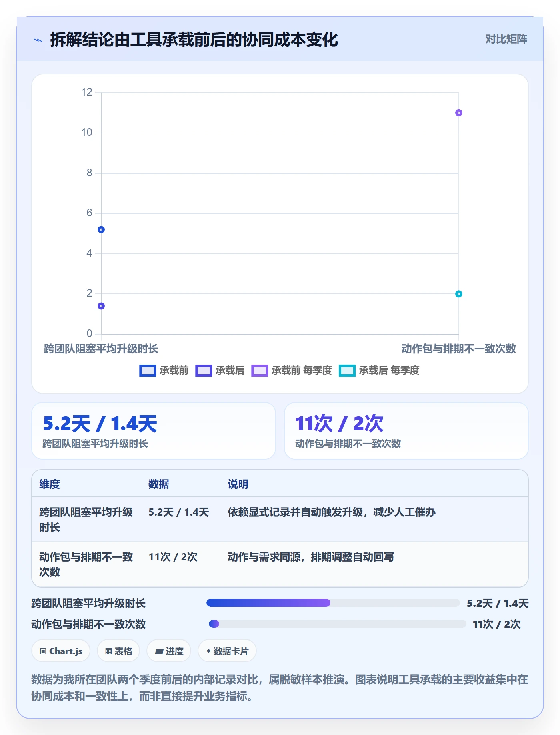560x735 pixels.
Task: Toggle the 承载后 每季度 legend item
Action: point(379,371)
